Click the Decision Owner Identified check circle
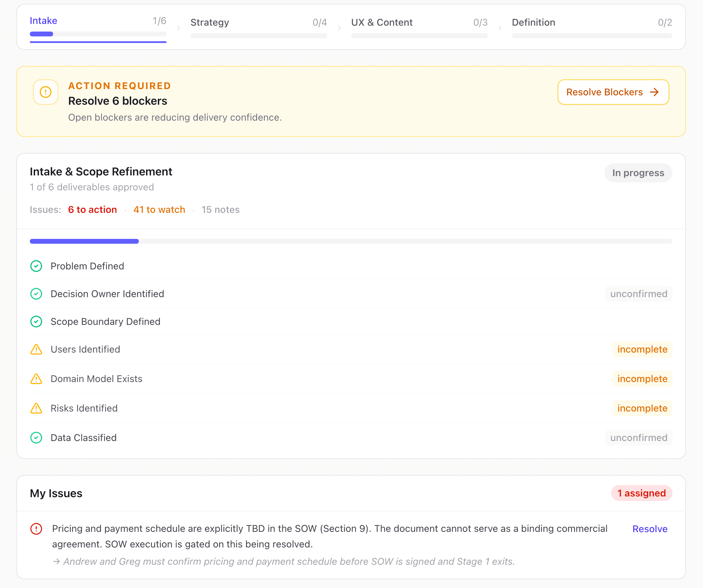The height and width of the screenshot is (588, 703). (36, 294)
